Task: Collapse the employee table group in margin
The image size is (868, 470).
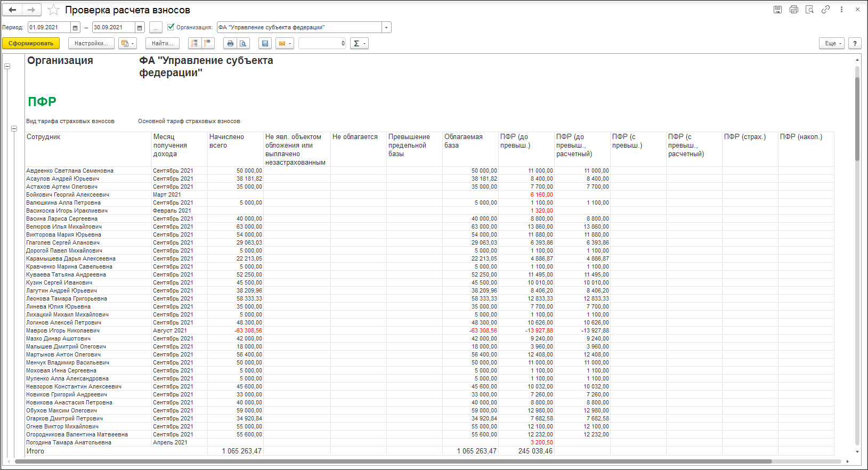Action: (x=14, y=129)
